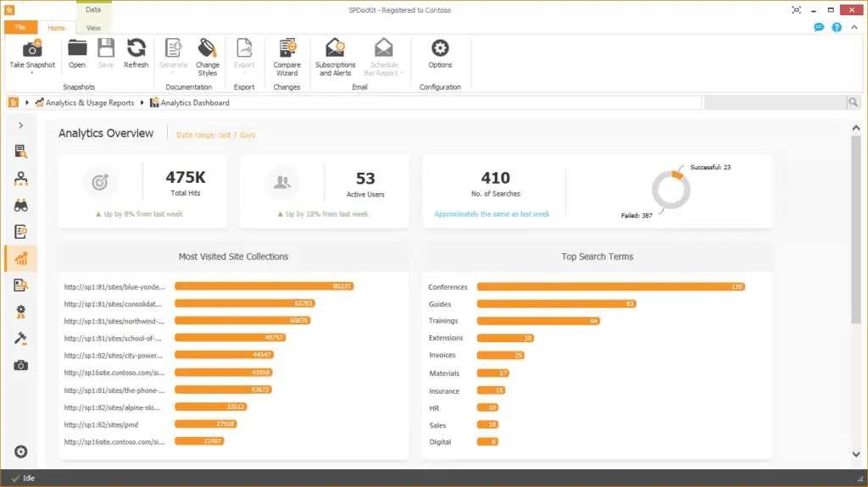Viewport: 868px width, 487px height.
Task: Open Change Styles in the Documentation group
Action: click(x=207, y=49)
